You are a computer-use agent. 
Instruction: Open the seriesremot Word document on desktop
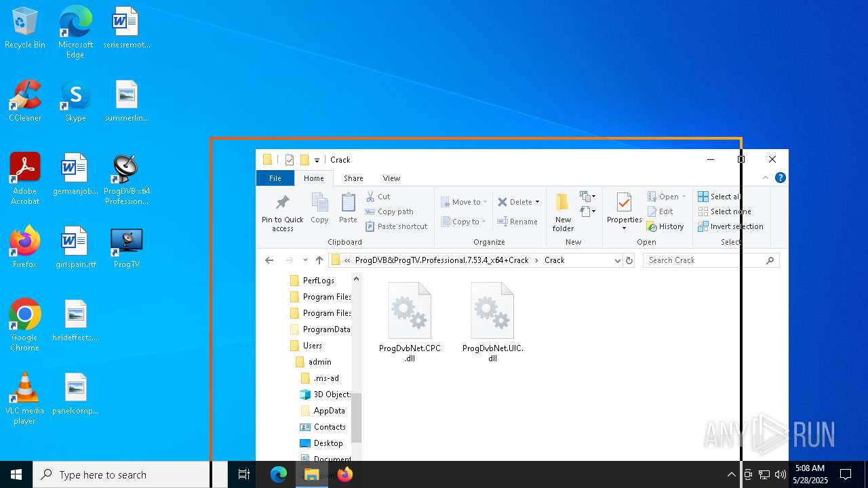pyautogui.click(x=127, y=28)
